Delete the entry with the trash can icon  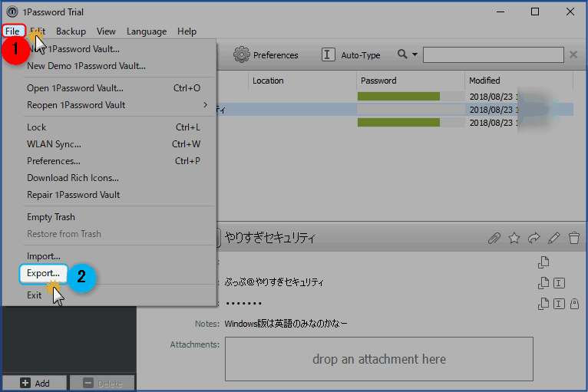573,238
